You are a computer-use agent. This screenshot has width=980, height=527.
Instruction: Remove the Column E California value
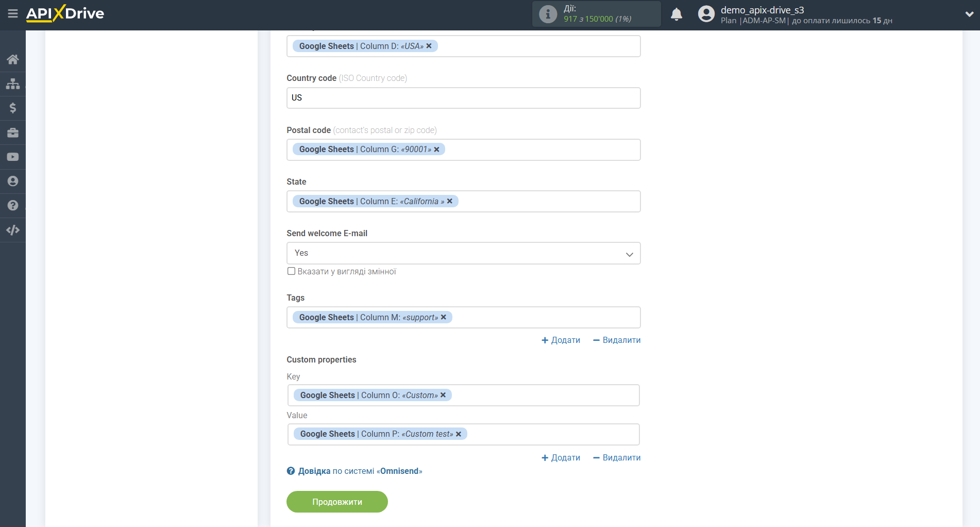click(x=450, y=201)
